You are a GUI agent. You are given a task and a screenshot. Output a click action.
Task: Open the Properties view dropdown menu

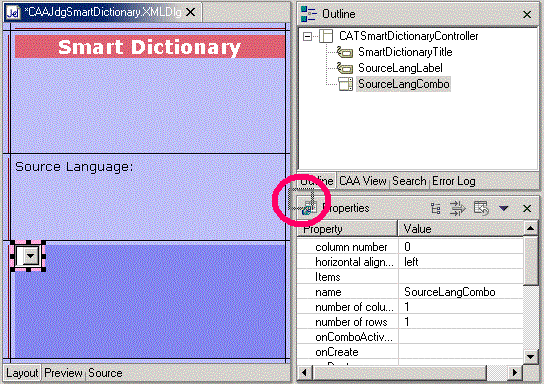503,209
